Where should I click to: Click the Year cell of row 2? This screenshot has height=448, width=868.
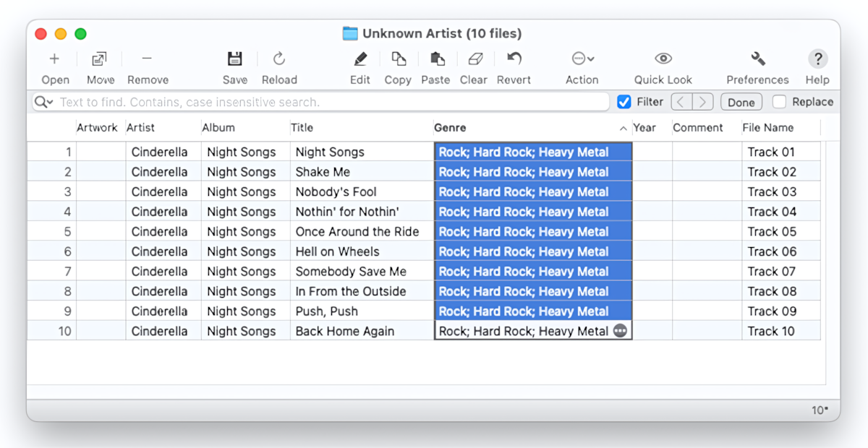[x=652, y=172]
